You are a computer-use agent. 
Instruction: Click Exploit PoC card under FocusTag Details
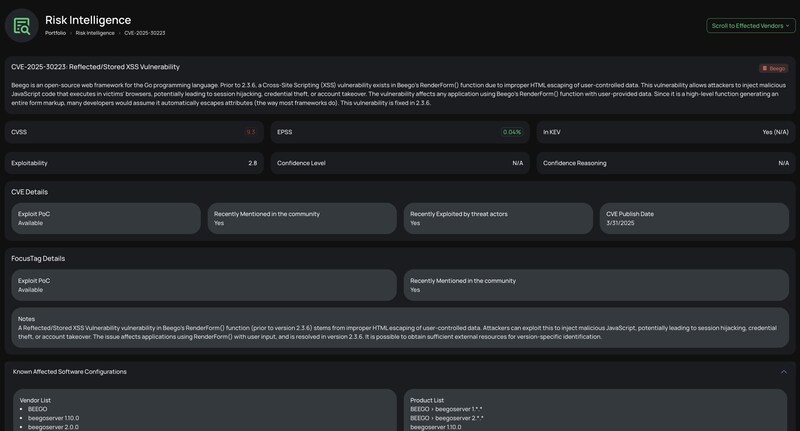pos(204,285)
